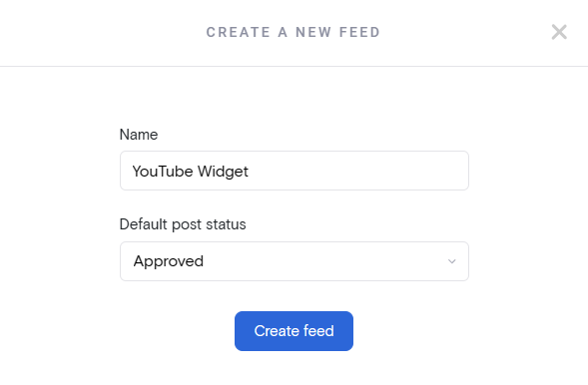588x385 pixels.
Task: Dismiss the dialog using the gray X
Action: click(x=559, y=32)
